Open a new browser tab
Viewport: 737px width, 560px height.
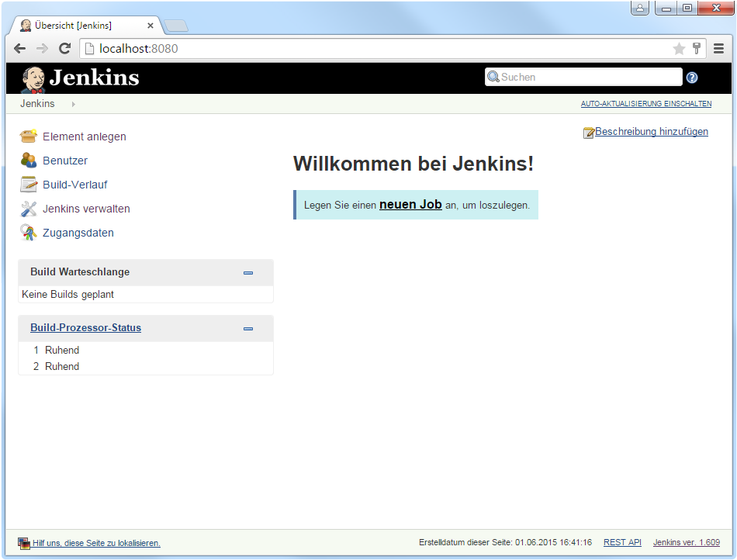tap(176, 26)
